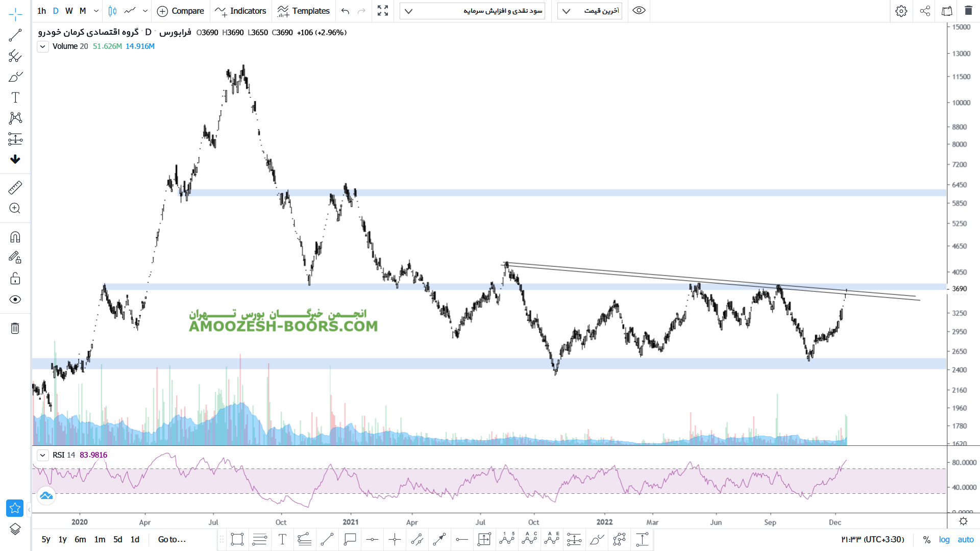Open chart settings gear icon
This screenshot has width=980, height=551.
point(901,11)
